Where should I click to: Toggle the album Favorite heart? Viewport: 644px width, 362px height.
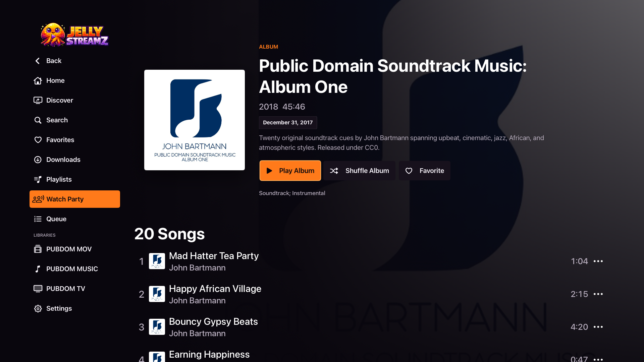pyautogui.click(x=409, y=171)
